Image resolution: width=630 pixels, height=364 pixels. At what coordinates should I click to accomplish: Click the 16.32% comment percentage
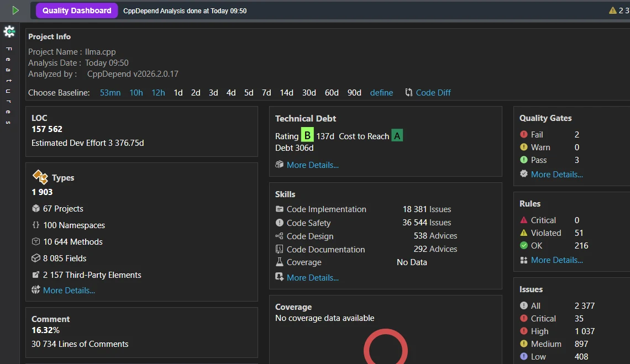45,330
